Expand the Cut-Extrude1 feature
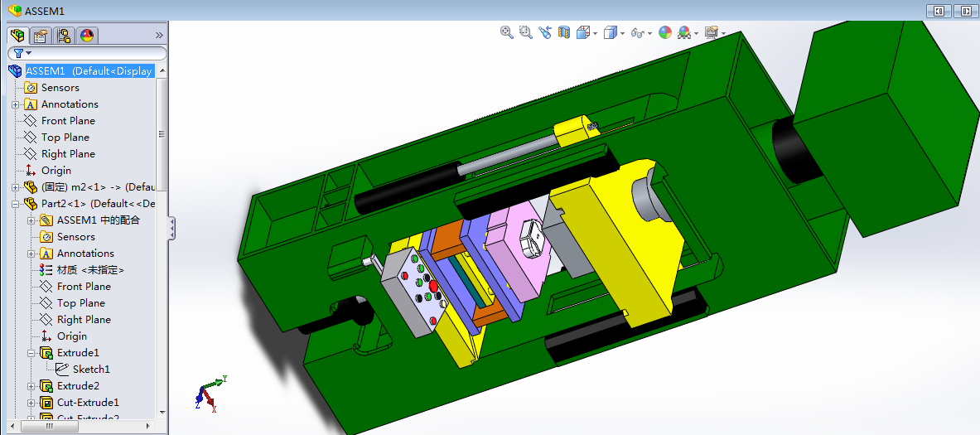Viewport: 980px width, 435px height. [x=31, y=404]
